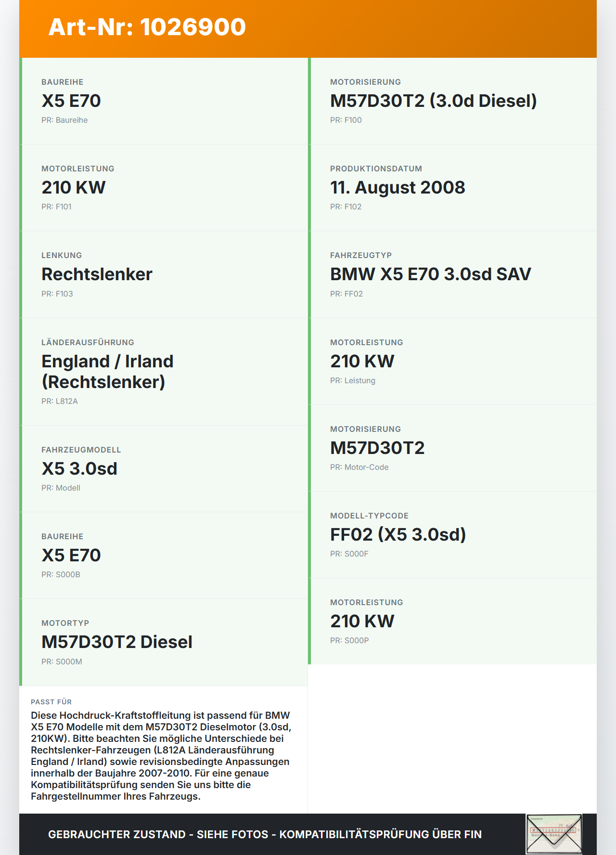Select the Motortyp M57D30T2 Diesel card
Image resolution: width=616 pixels, height=855 pixels.
click(x=164, y=642)
